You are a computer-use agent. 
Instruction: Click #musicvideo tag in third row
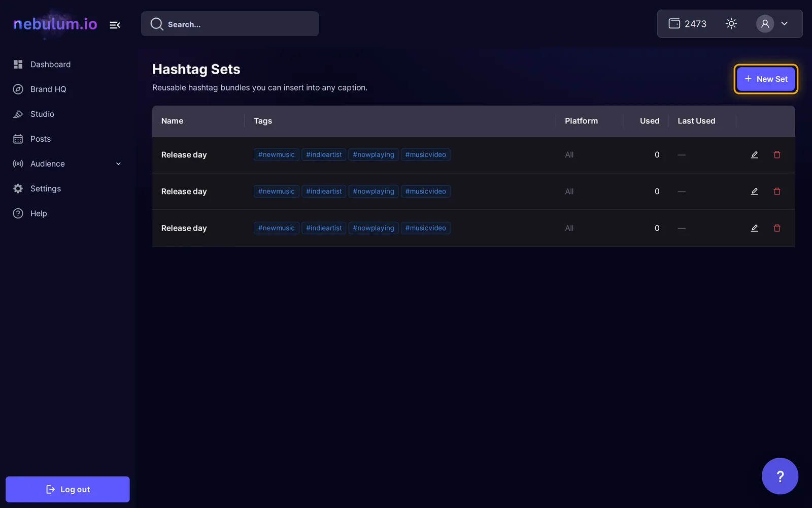coord(426,228)
